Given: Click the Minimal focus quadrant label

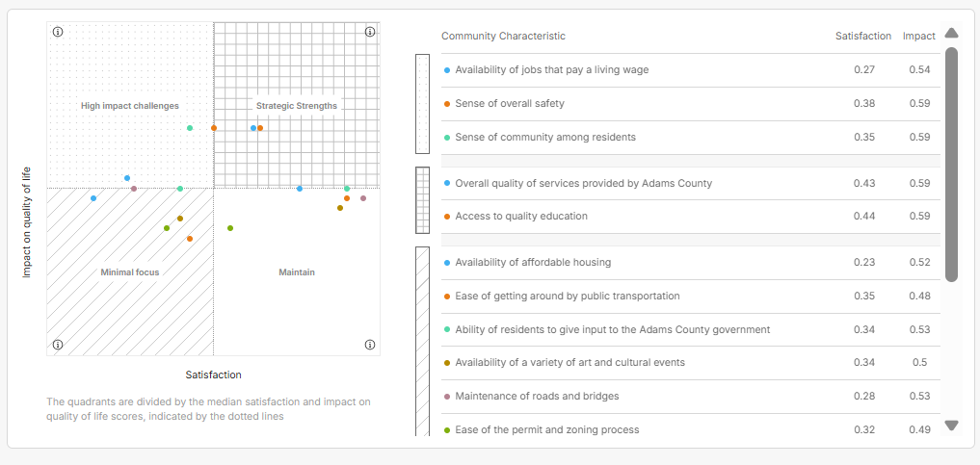Looking at the screenshot, I should click(x=130, y=272).
